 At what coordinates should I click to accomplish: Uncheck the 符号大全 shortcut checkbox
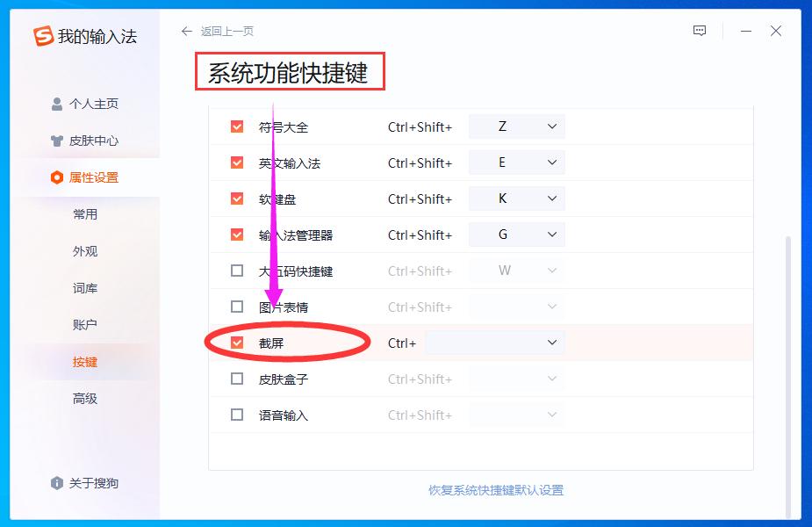236,126
